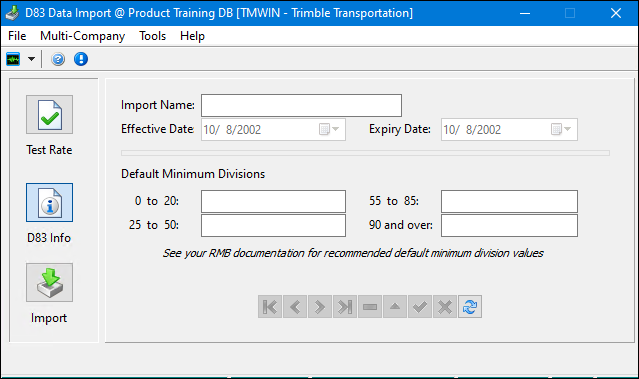Open the Expiry Date calendar dropdown
Image resolution: width=639 pixels, height=379 pixels.
point(561,130)
